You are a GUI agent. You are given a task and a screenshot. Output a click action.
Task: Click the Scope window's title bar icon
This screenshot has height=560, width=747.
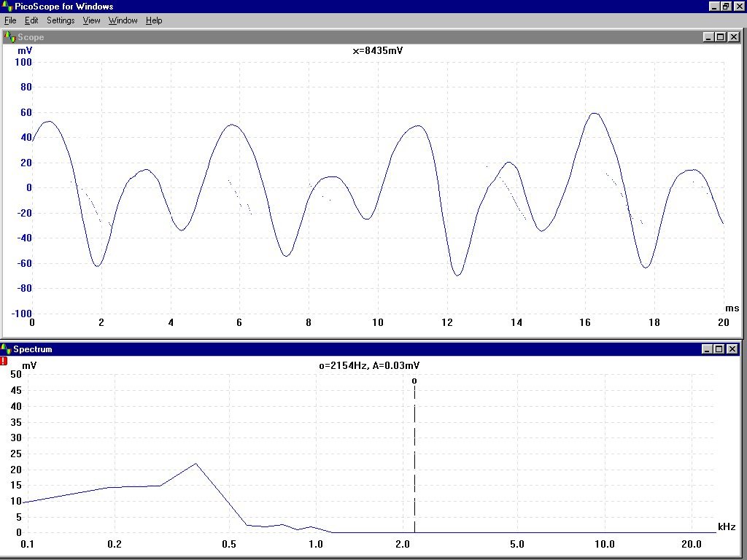point(9,37)
